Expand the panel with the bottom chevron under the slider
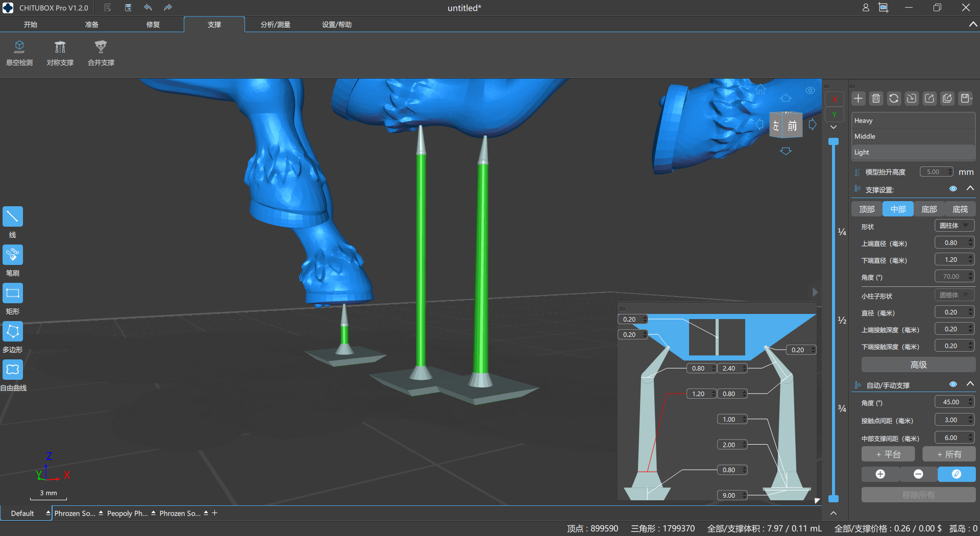Image resolution: width=980 pixels, height=536 pixels. coord(834,513)
